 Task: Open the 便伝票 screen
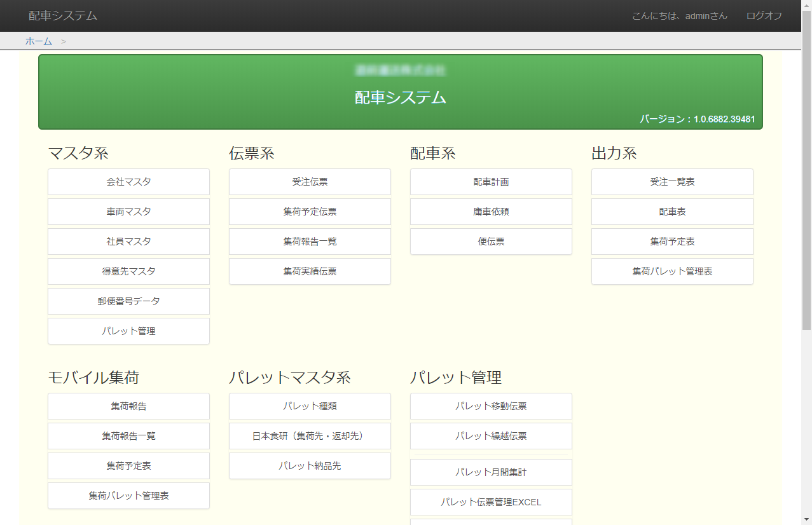491,242
